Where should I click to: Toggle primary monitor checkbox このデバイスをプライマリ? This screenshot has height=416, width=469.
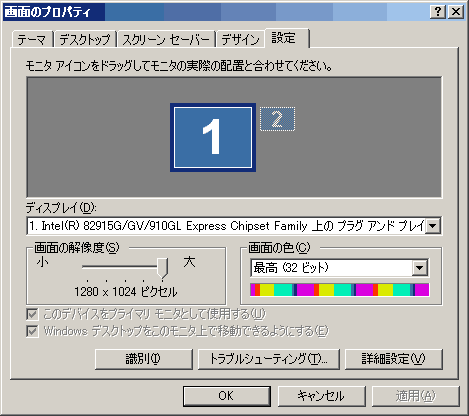[x=32, y=314]
